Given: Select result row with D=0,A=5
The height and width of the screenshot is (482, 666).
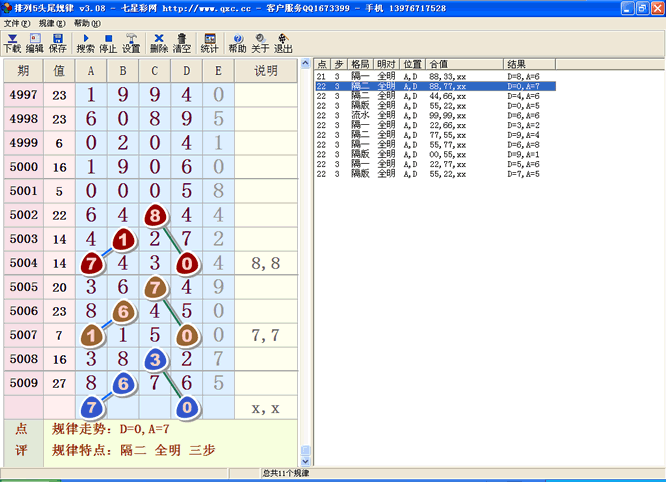Looking at the screenshot, I should pos(435,106).
